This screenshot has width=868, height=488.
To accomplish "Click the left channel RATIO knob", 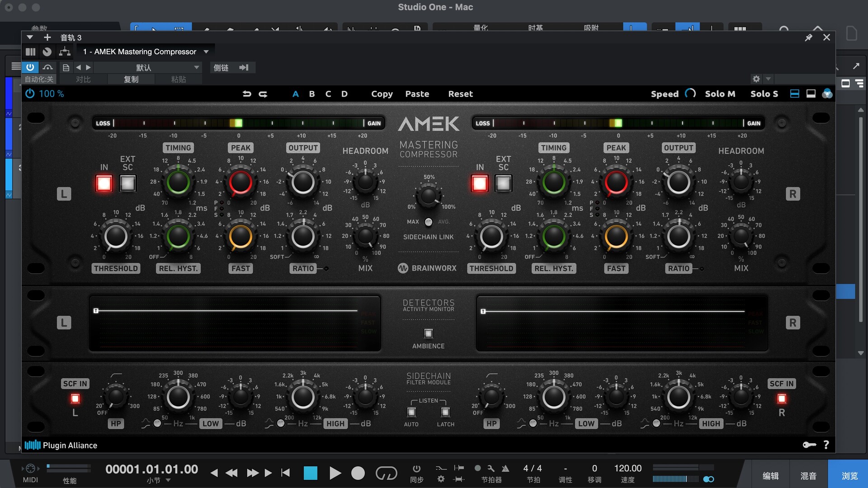I will pos(303,236).
